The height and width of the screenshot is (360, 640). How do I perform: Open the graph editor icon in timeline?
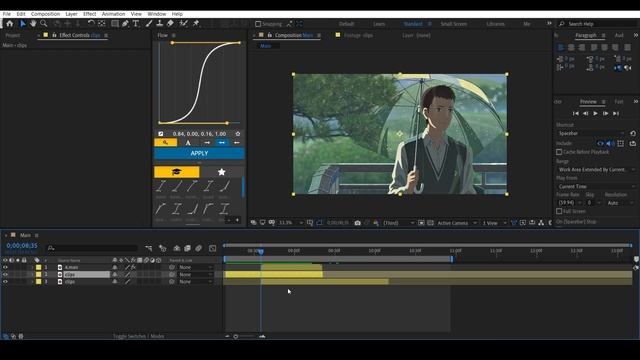[x=213, y=248]
